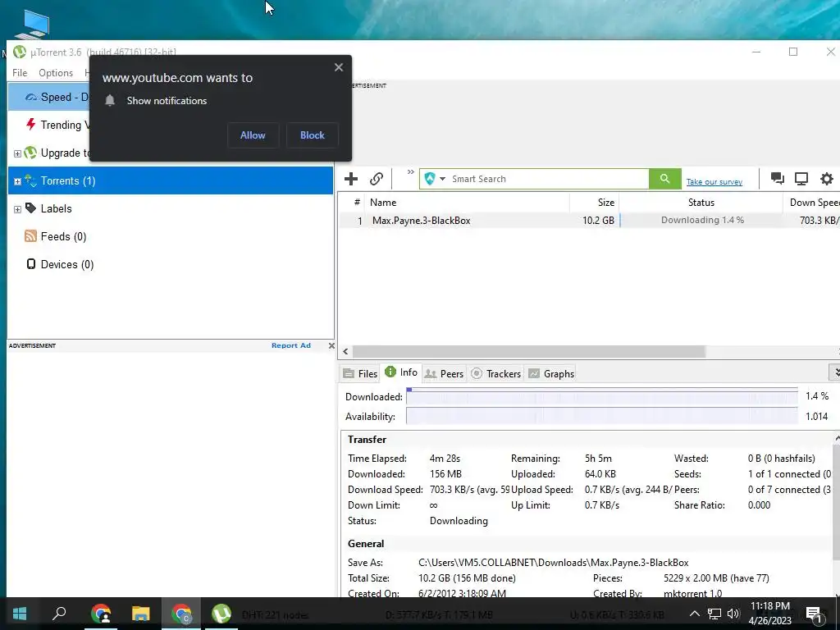This screenshot has height=630, width=840.
Task: Expand the Upgrade tree node
Action: click(17, 153)
